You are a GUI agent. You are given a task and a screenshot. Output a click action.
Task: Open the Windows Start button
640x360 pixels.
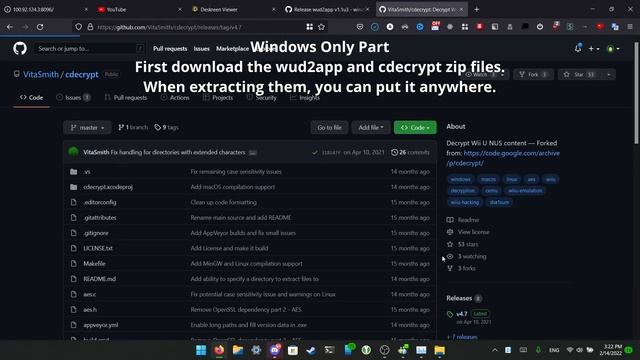point(201,350)
